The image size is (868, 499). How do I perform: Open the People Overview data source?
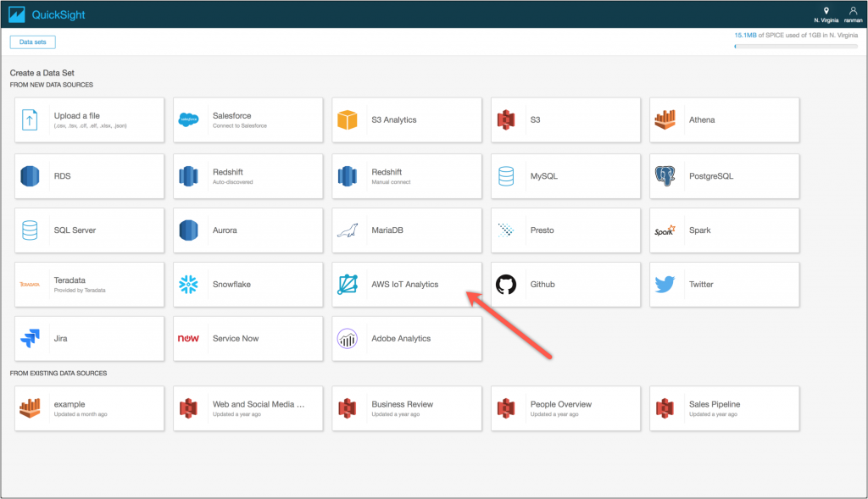point(565,408)
